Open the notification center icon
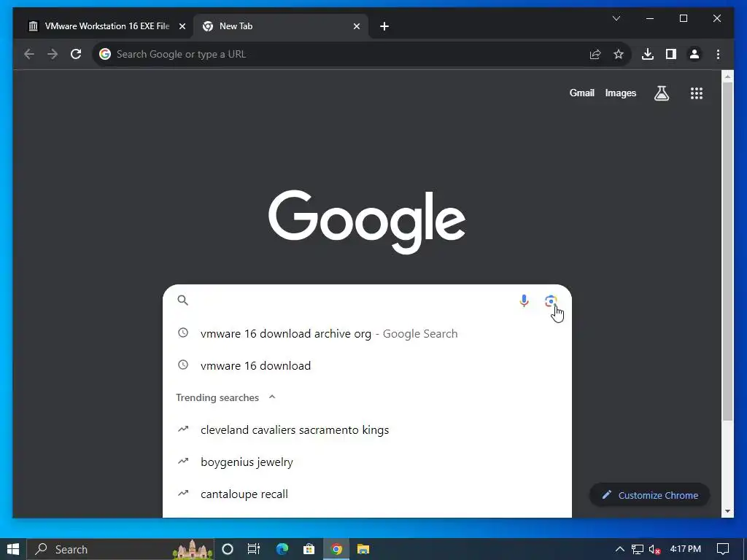The image size is (747, 560). [x=723, y=549]
